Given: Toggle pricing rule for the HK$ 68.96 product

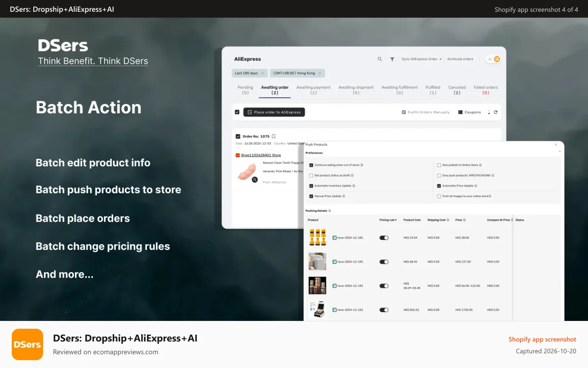Looking at the screenshot, I should coord(384,262).
